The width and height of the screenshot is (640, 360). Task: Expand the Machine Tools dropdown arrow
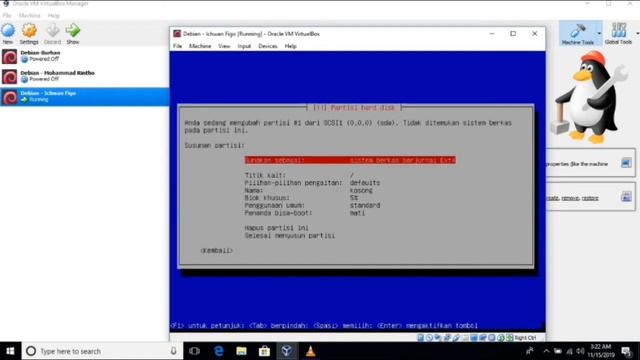(599, 33)
